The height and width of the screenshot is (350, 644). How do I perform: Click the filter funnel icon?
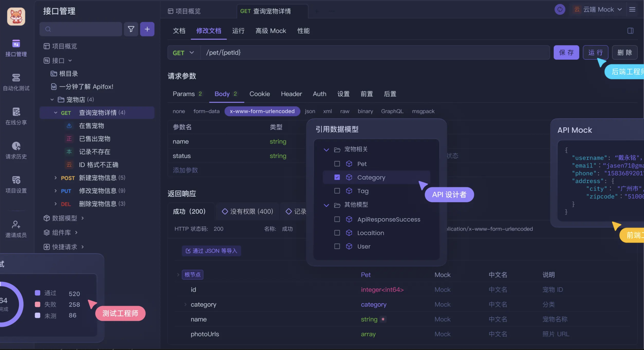pos(131,29)
